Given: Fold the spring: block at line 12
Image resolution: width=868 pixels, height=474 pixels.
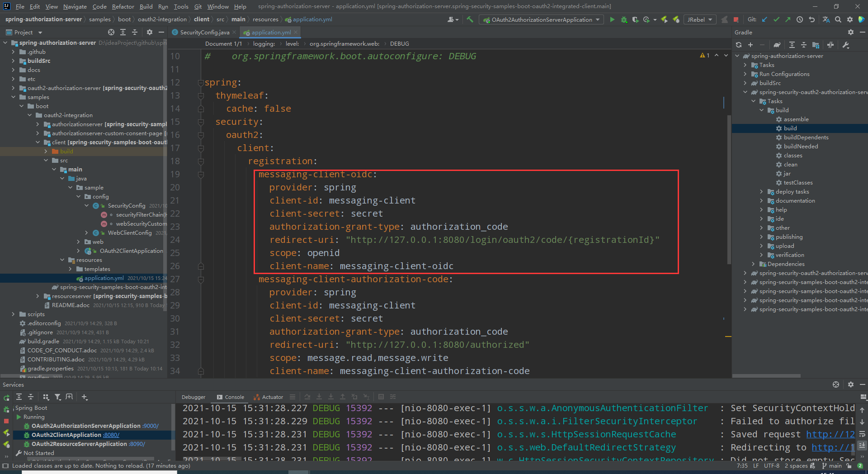Looking at the screenshot, I should coord(201,83).
